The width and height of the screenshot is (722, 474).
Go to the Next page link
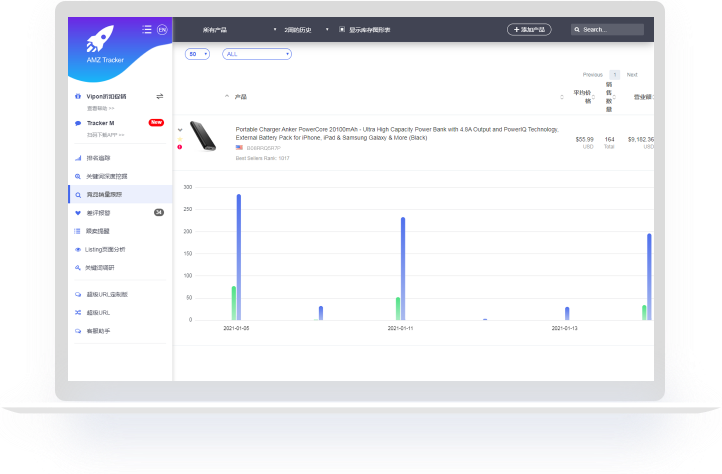click(x=632, y=75)
